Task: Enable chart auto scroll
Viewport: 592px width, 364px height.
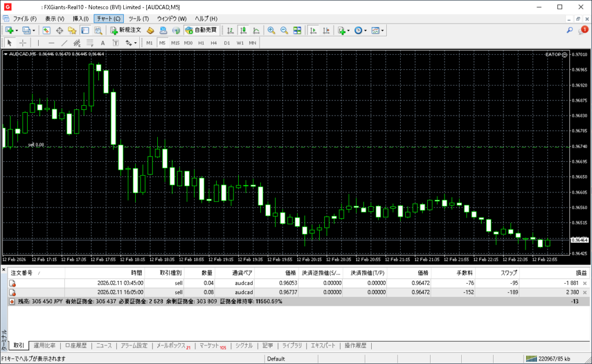Action: click(313, 30)
